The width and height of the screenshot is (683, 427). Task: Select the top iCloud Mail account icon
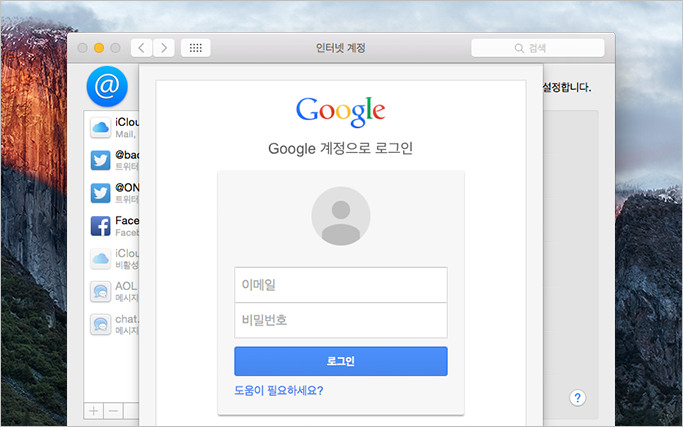coord(101,128)
